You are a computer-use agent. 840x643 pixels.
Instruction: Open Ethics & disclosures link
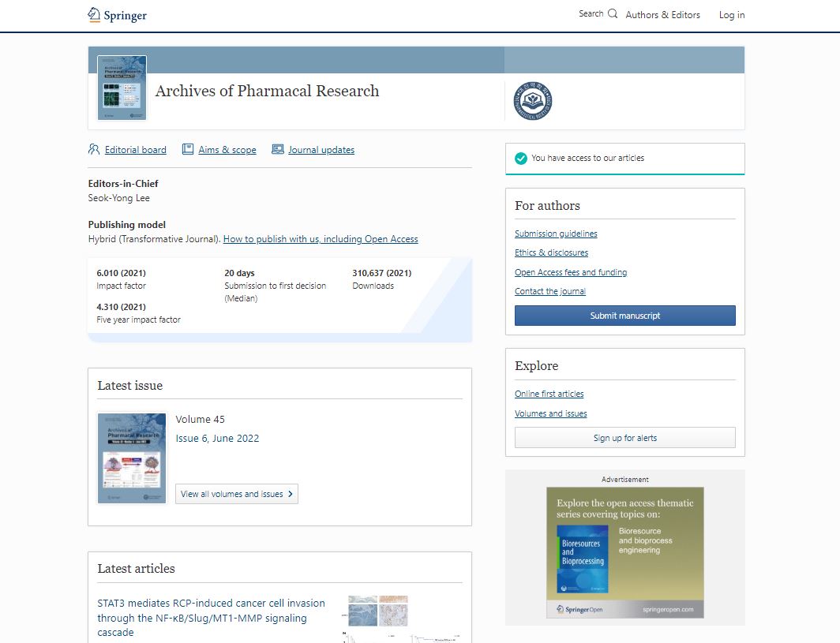coord(551,252)
